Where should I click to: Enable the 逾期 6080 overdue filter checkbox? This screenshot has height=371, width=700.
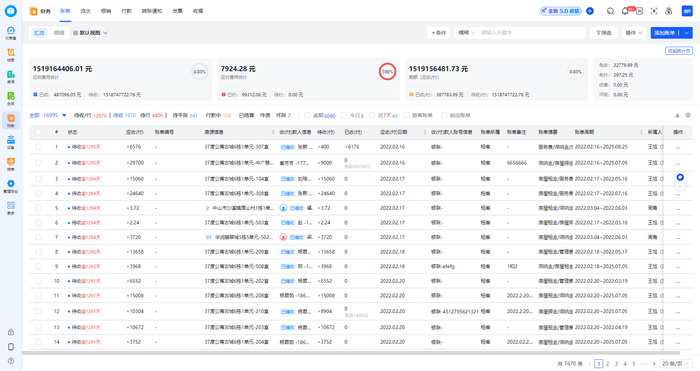click(x=307, y=115)
